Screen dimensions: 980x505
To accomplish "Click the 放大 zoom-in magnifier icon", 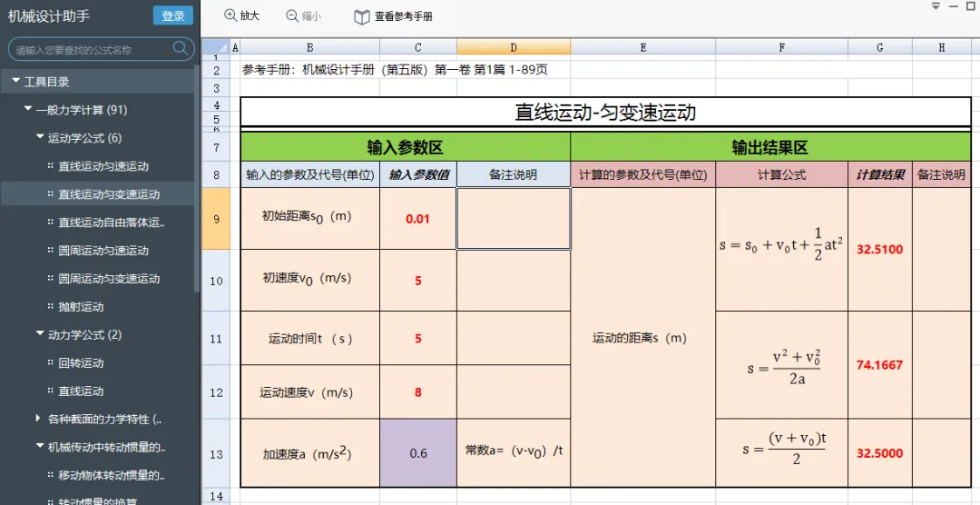I will coord(230,15).
